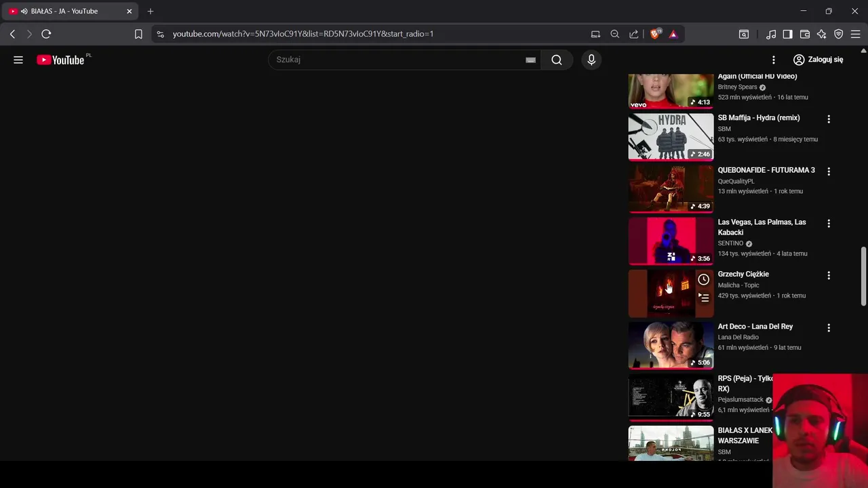Open options for Art Deco - Lana Del Rey
Image resolution: width=868 pixels, height=488 pixels.
829,328
